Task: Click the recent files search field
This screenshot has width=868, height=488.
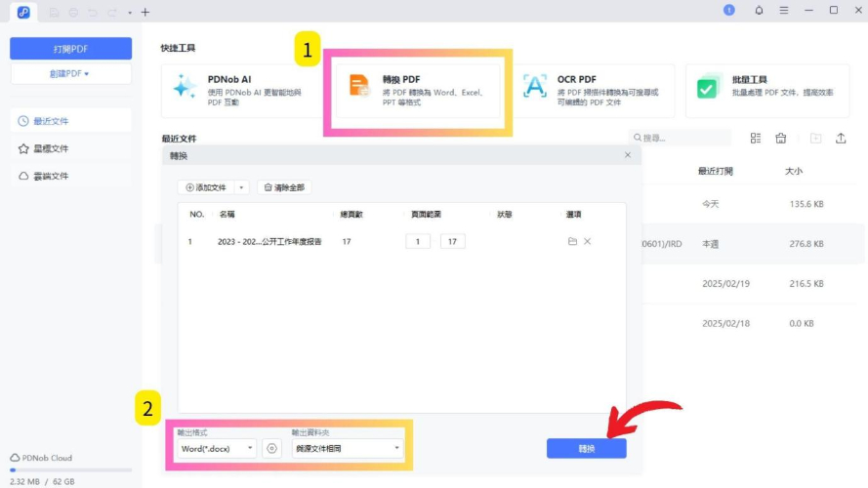Action: click(x=681, y=138)
